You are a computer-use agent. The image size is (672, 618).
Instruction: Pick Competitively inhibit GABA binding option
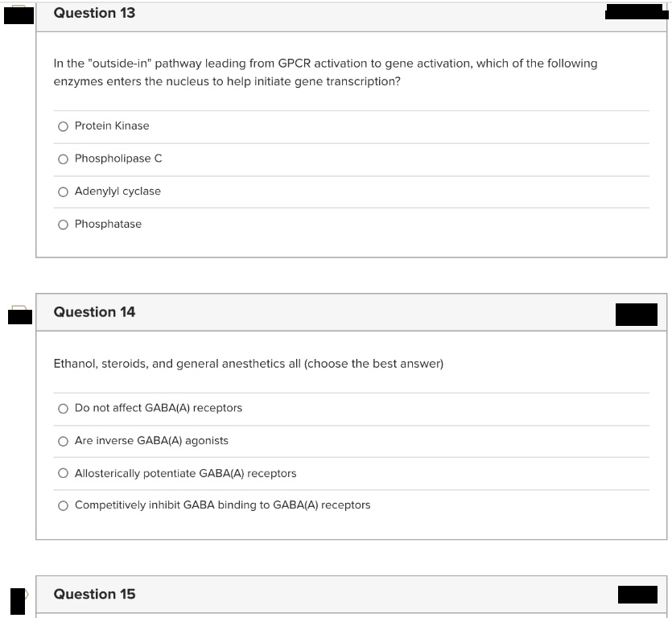coord(63,505)
